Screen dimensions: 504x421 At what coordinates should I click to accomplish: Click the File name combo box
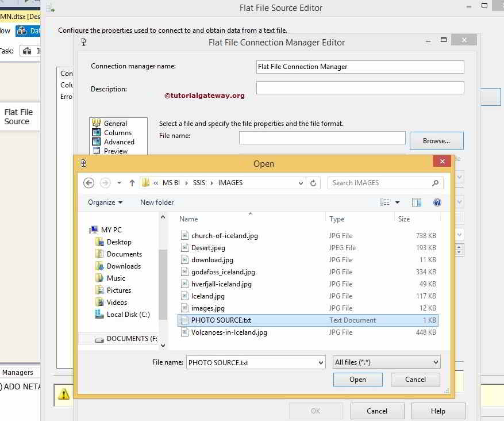[x=256, y=362]
